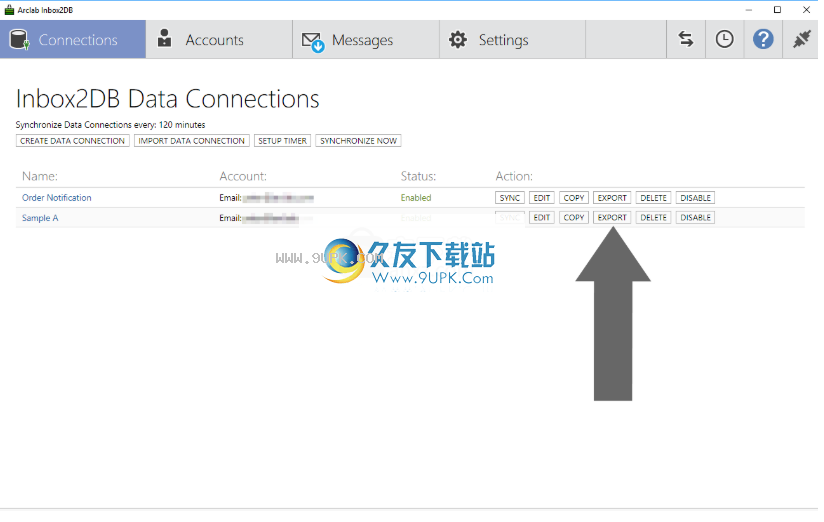The height and width of the screenshot is (522, 824).
Task: Sync the Order Notification connection
Action: [x=510, y=198]
